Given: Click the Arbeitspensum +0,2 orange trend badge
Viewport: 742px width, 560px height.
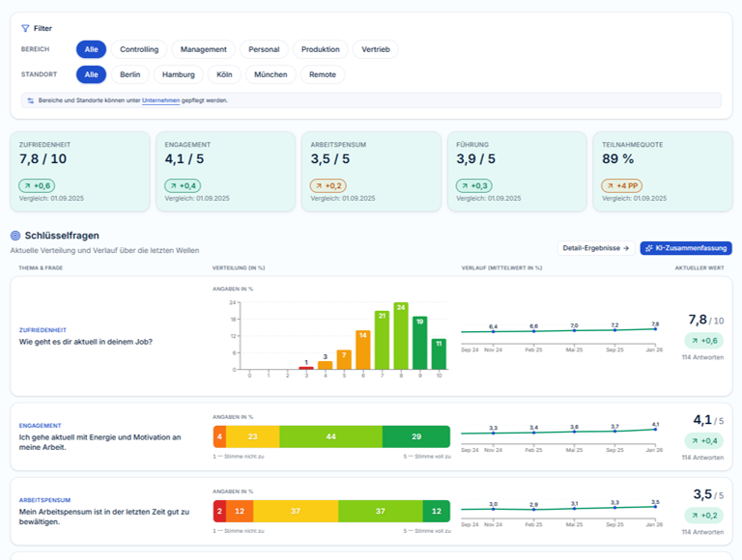Looking at the screenshot, I should click(x=328, y=186).
